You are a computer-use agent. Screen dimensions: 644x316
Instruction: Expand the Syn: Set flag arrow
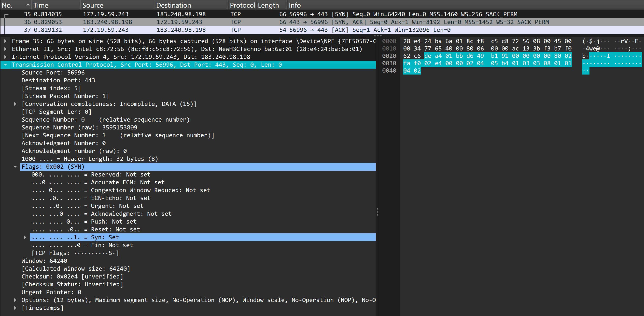click(x=25, y=237)
